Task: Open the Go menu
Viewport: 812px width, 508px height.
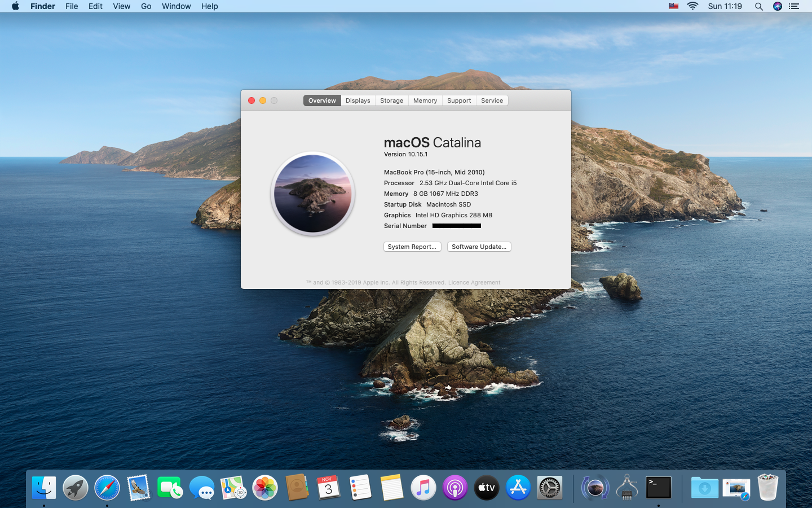Action: (x=146, y=6)
